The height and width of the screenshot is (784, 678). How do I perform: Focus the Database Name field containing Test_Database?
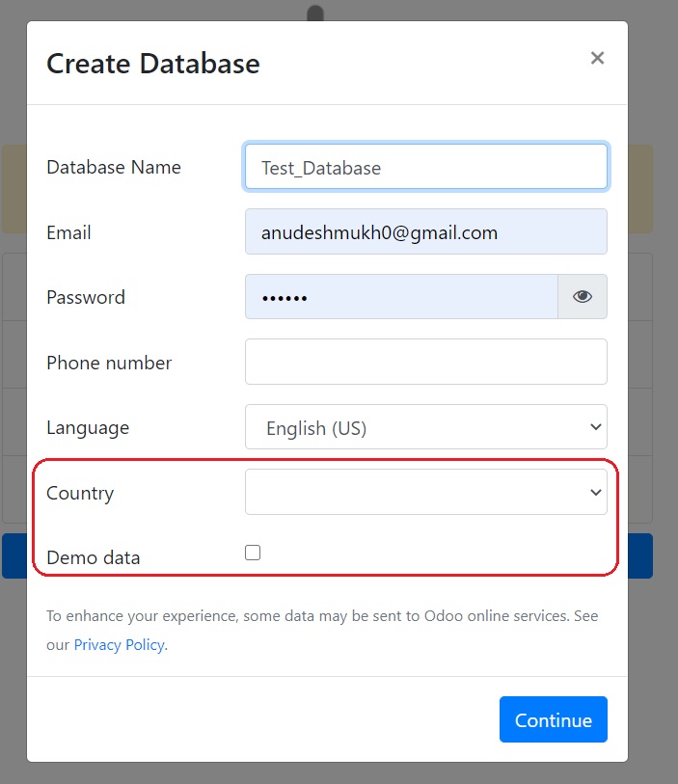coord(426,167)
